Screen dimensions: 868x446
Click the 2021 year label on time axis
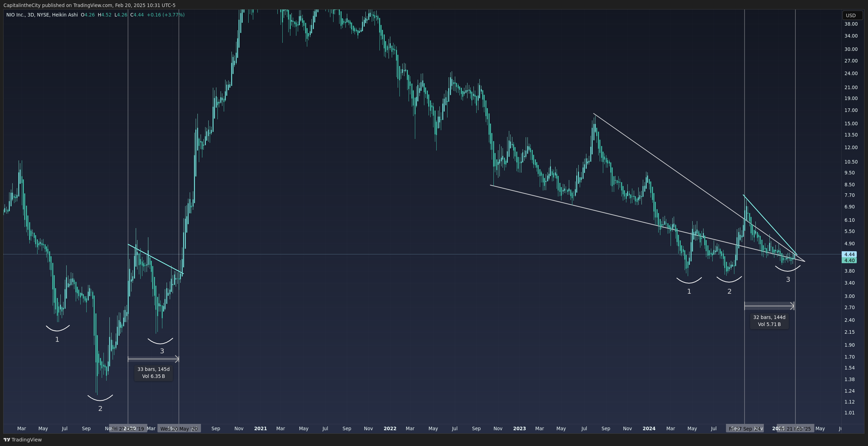point(260,428)
